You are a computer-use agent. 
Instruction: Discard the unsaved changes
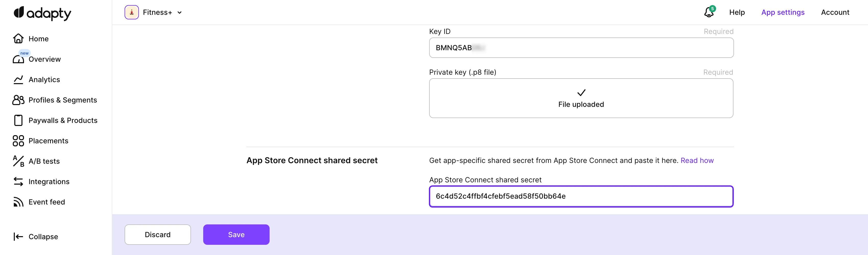point(158,235)
